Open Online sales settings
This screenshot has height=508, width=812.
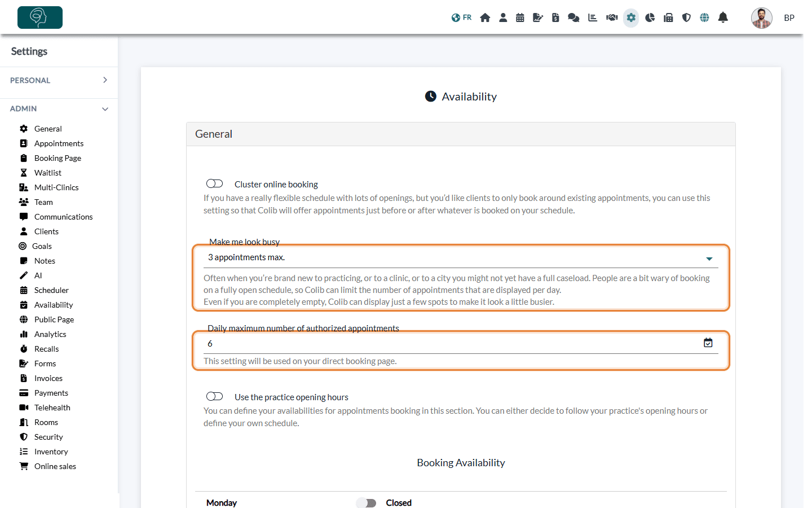(55, 466)
